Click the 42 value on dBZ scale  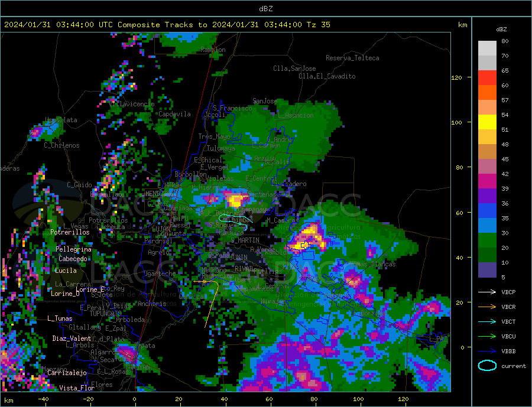505,174
